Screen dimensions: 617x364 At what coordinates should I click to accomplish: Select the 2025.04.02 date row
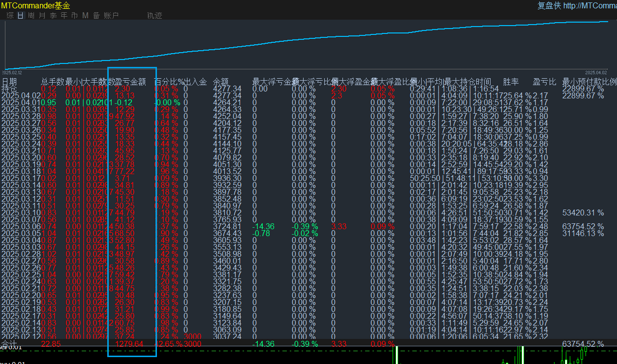pos(21,95)
